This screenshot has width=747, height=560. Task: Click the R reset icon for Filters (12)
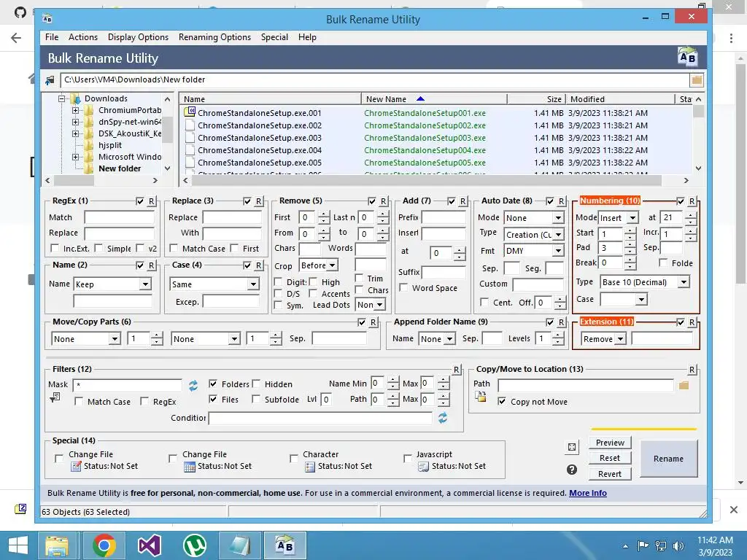tap(457, 370)
